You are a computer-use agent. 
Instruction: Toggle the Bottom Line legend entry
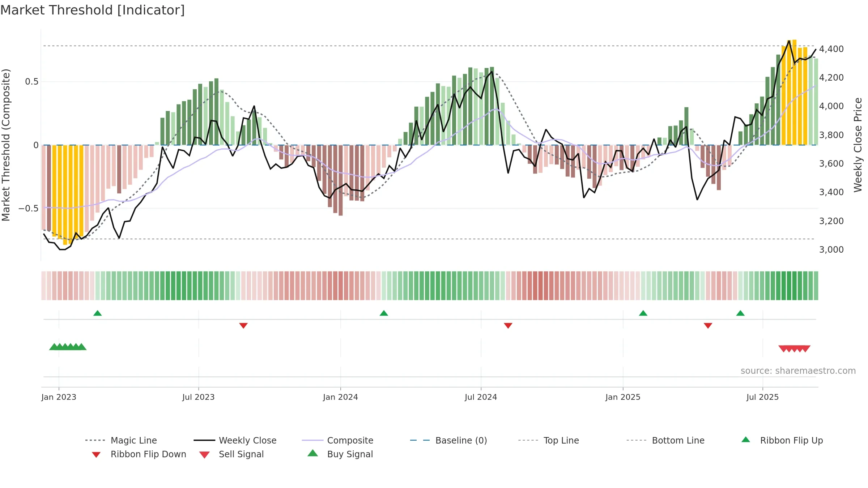click(665, 440)
